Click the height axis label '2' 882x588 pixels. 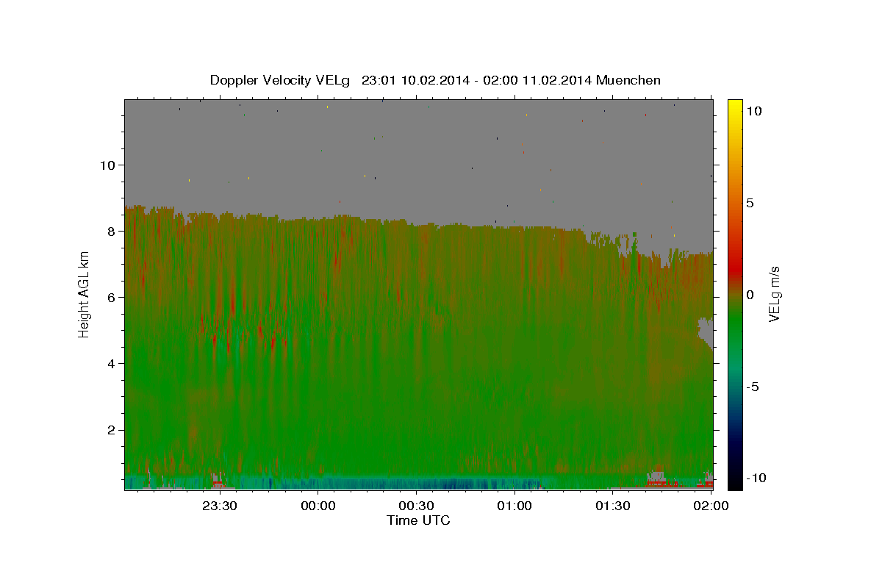(x=111, y=430)
